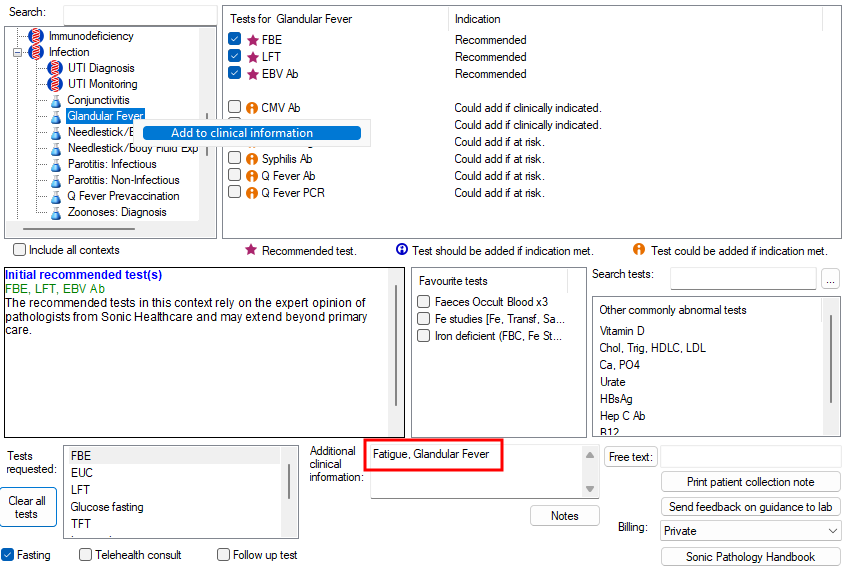
Task: Tick the Fe studies favourite test
Action: tap(424, 319)
